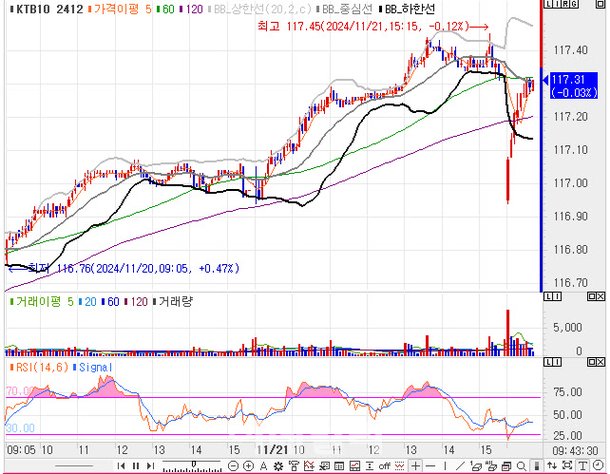
Task: Click the I button on volume pane
Action: [x=557, y=297]
